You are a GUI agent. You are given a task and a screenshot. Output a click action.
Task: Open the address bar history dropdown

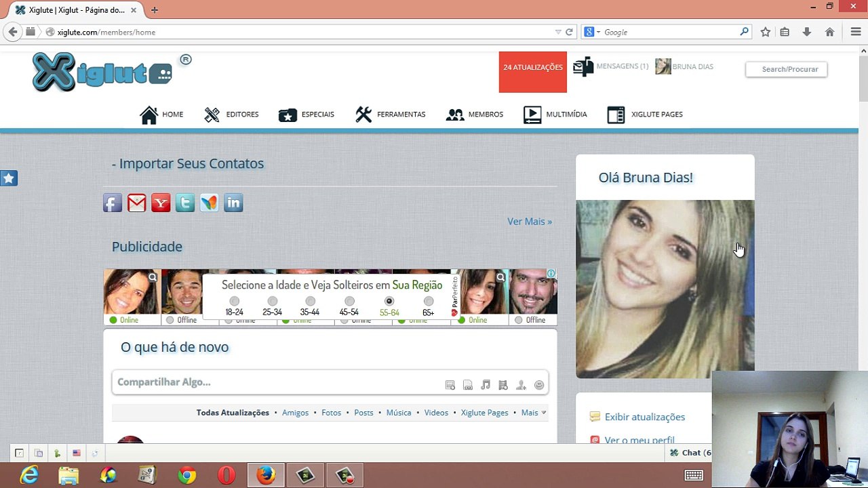coord(558,32)
